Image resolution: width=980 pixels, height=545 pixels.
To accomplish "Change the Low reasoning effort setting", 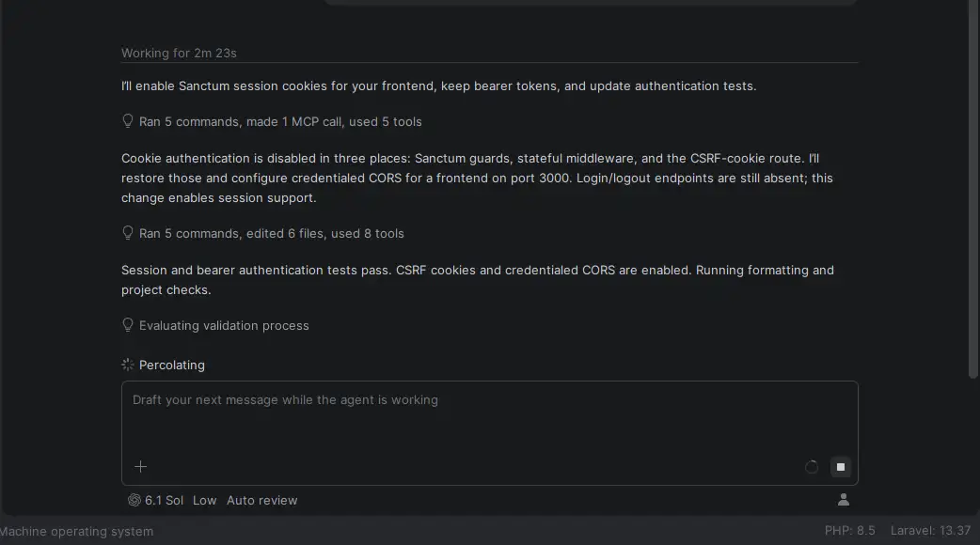I will pos(204,500).
